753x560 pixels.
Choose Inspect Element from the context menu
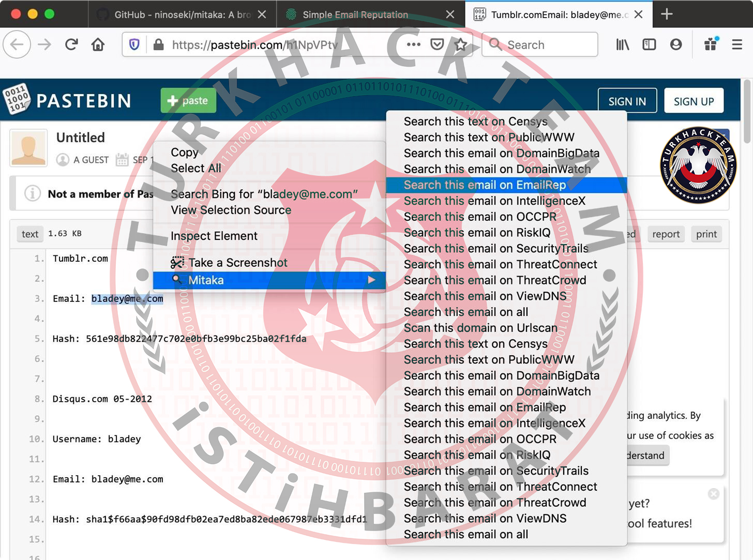click(x=269, y=236)
